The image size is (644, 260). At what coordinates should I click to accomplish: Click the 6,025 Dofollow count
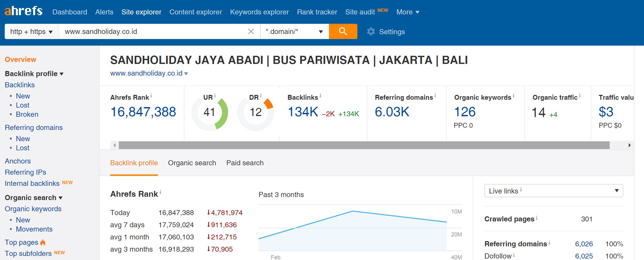(x=584, y=256)
